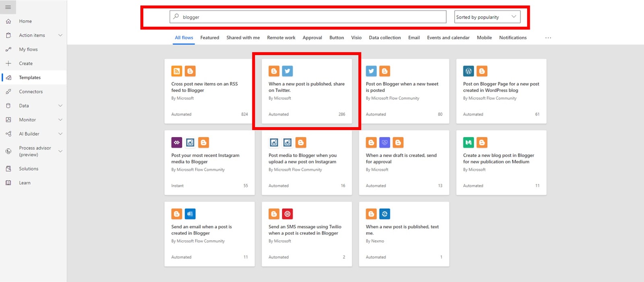Select the All flows tab

pyautogui.click(x=184, y=38)
